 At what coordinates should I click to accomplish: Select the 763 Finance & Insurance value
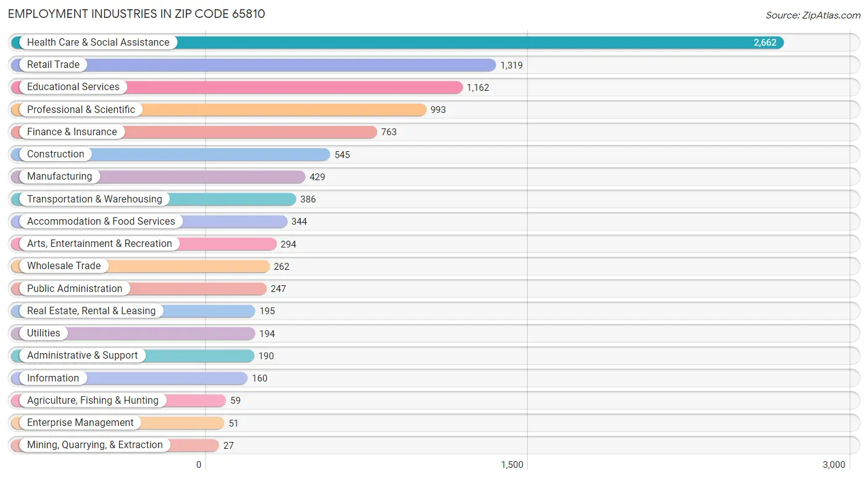click(x=389, y=132)
